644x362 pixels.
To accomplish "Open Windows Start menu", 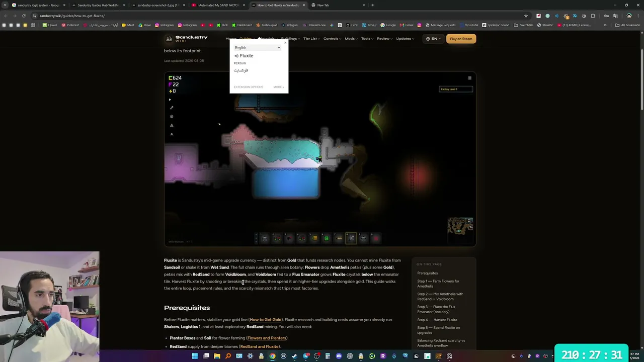I will 195,356.
